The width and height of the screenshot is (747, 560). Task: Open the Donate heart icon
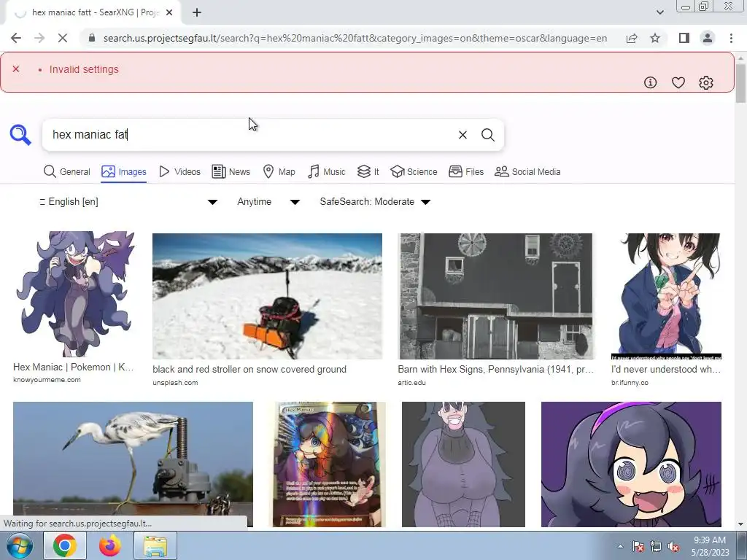pyautogui.click(x=678, y=82)
